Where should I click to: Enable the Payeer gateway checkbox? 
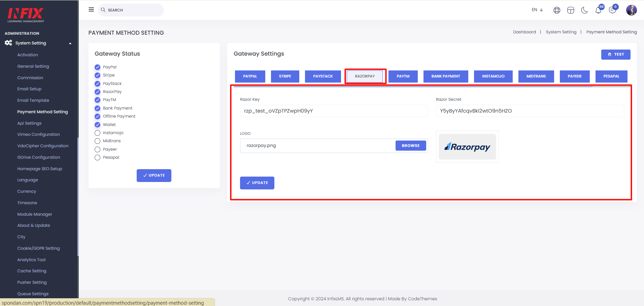[x=98, y=149]
